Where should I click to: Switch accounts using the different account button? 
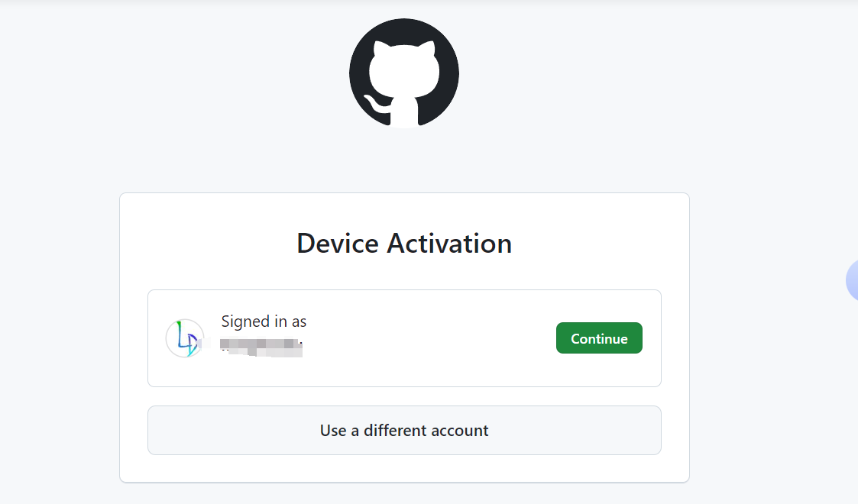click(404, 430)
